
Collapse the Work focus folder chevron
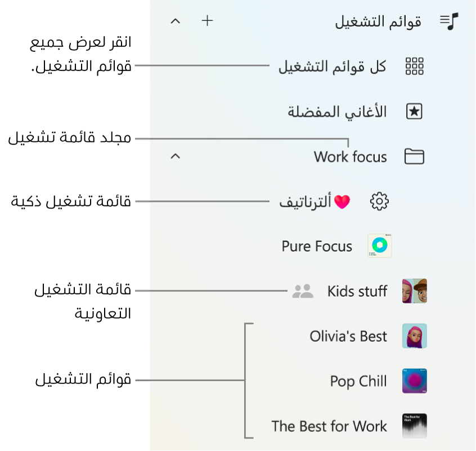[x=175, y=157]
